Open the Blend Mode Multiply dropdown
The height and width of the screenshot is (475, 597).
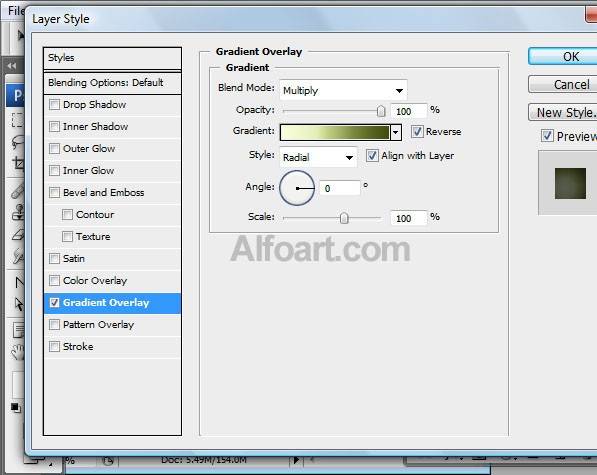point(343,90)
